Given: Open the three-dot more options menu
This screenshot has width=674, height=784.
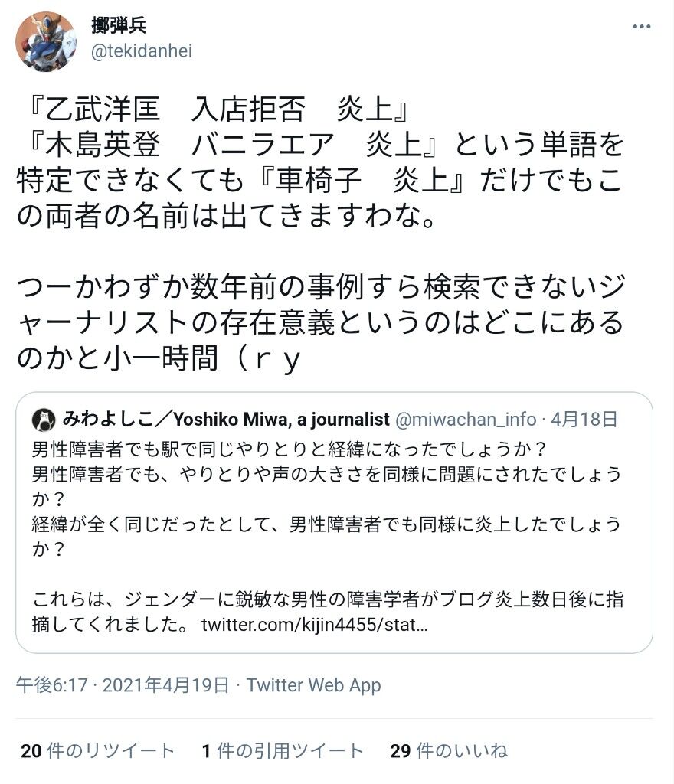Looking at the screenshot, I should 642,27.
